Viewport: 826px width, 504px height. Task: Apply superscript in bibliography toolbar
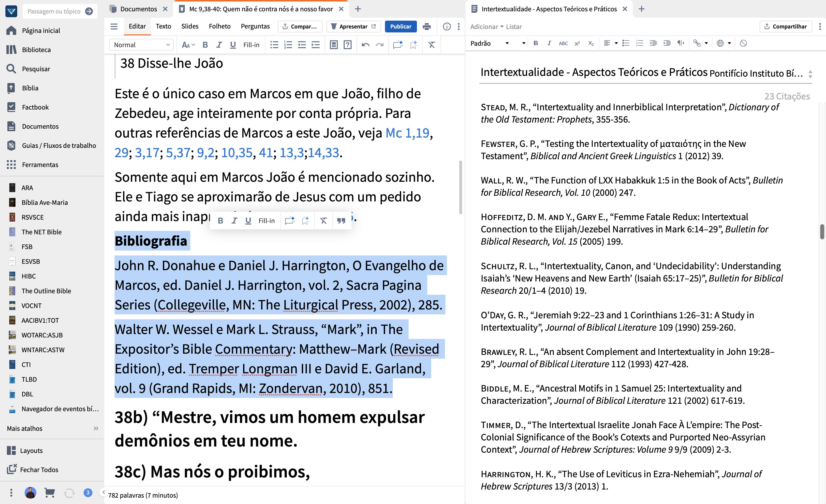tap(577, 43)
